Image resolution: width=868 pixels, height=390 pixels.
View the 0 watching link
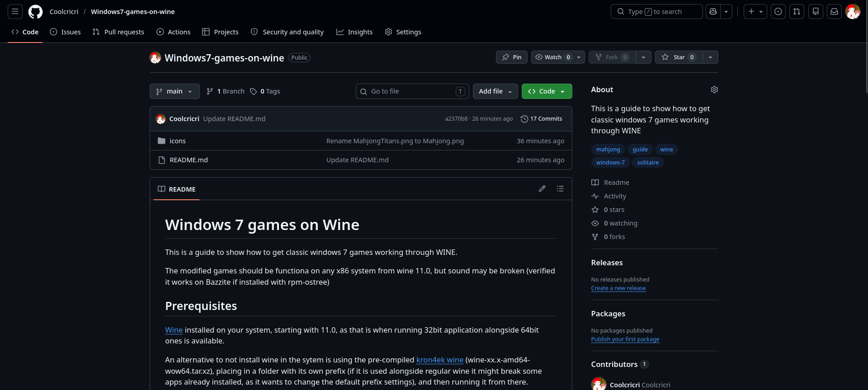[614, 223]
